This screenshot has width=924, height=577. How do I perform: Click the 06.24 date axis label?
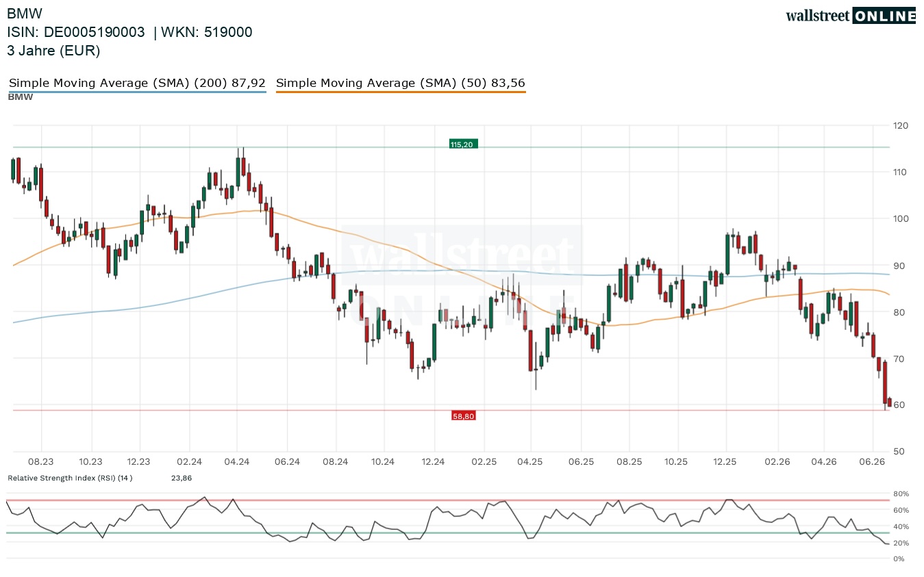click(x=288, y=462)
